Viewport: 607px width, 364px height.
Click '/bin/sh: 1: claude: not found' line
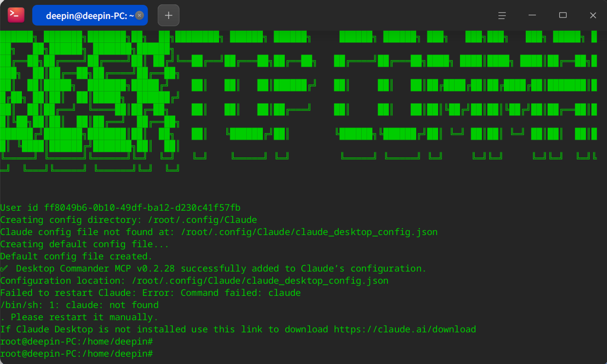[x=79, y=305]
